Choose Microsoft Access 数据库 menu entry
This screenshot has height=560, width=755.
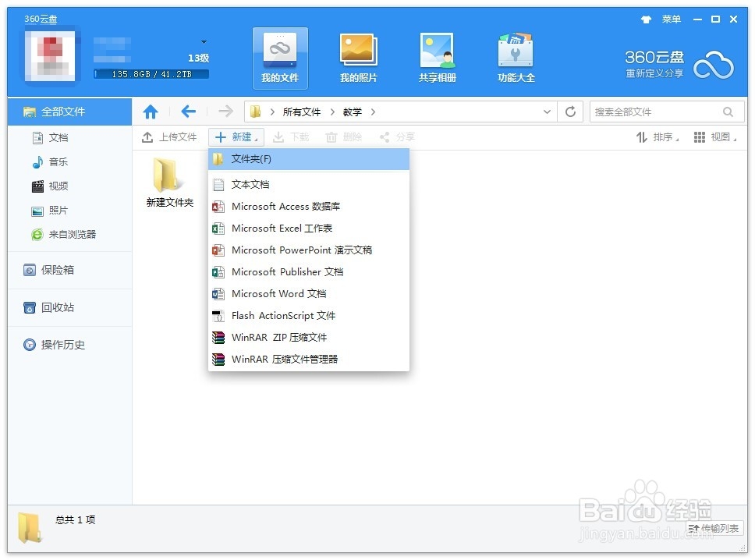[x=309, y=207]
